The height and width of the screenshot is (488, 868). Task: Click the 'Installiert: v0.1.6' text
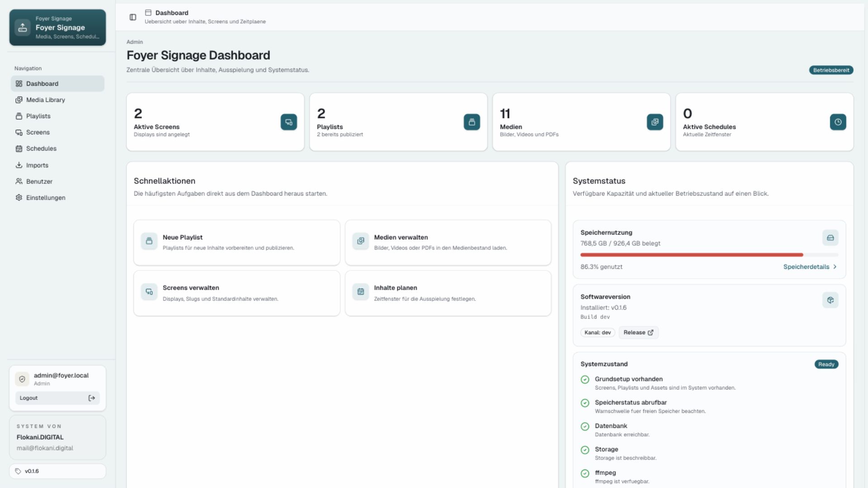click(604, 308)
